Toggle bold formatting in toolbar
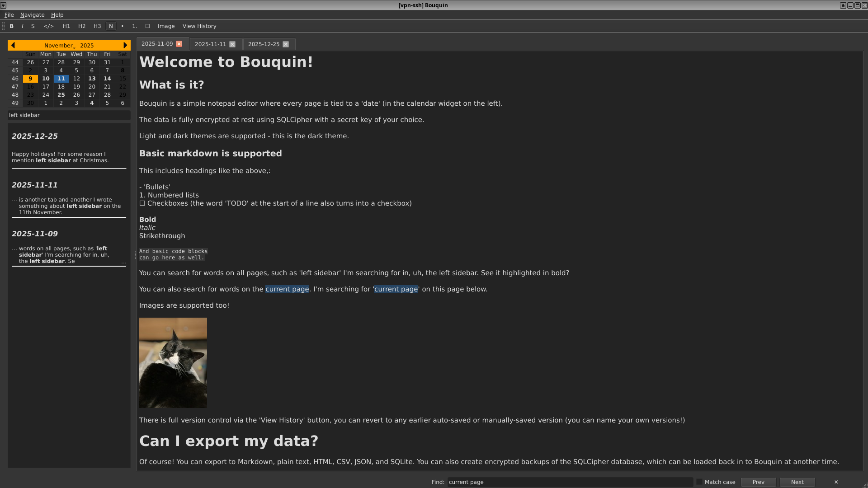The width and height of the screenshot is (868, 488). pos(12,26)
